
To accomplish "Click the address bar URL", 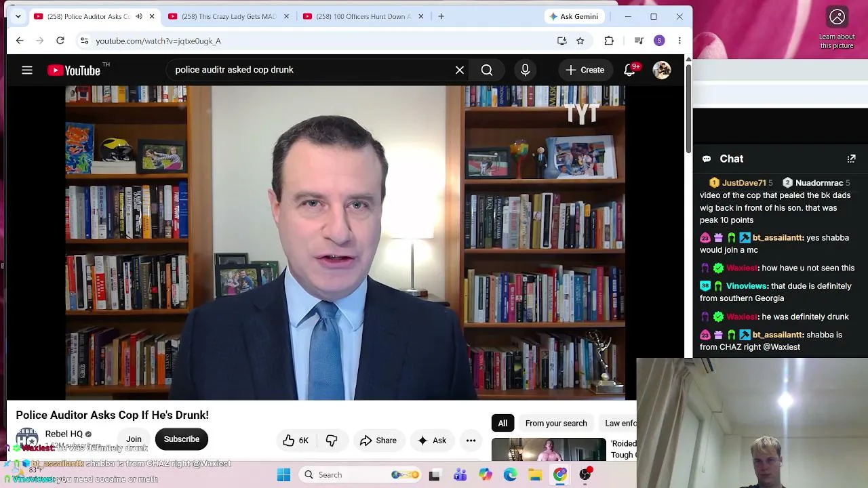I will (x=158, y=41).
